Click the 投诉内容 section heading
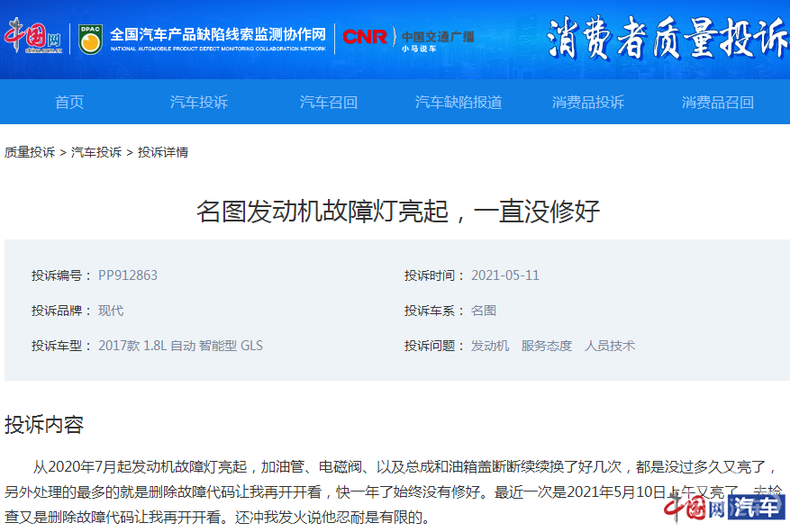 (x=44, y=424)
